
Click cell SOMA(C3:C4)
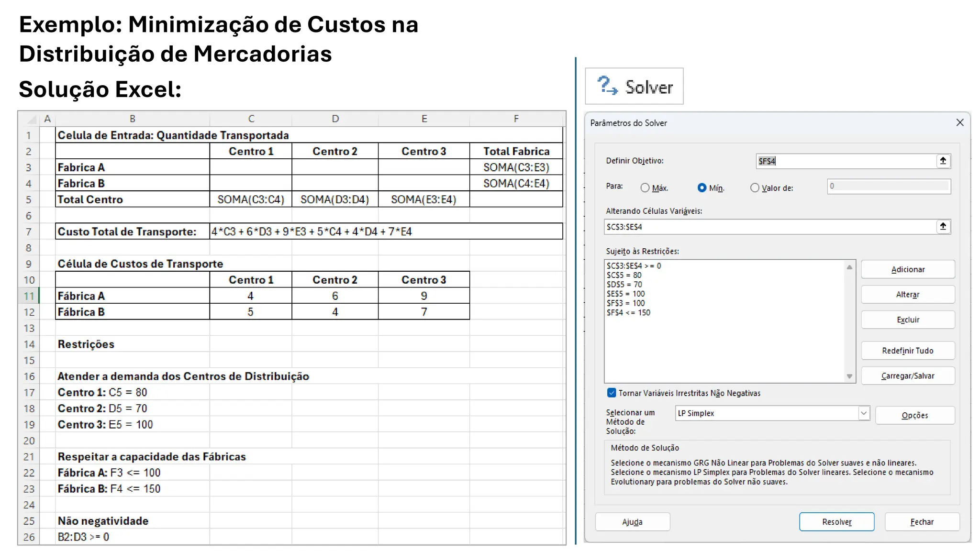tap(251, 199)
